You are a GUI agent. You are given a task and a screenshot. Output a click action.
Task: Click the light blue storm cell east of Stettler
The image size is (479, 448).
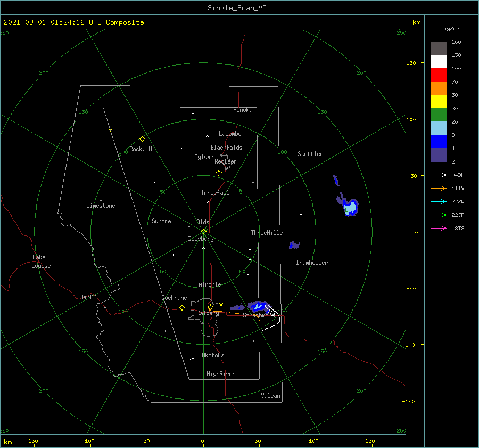coord(350,207)
